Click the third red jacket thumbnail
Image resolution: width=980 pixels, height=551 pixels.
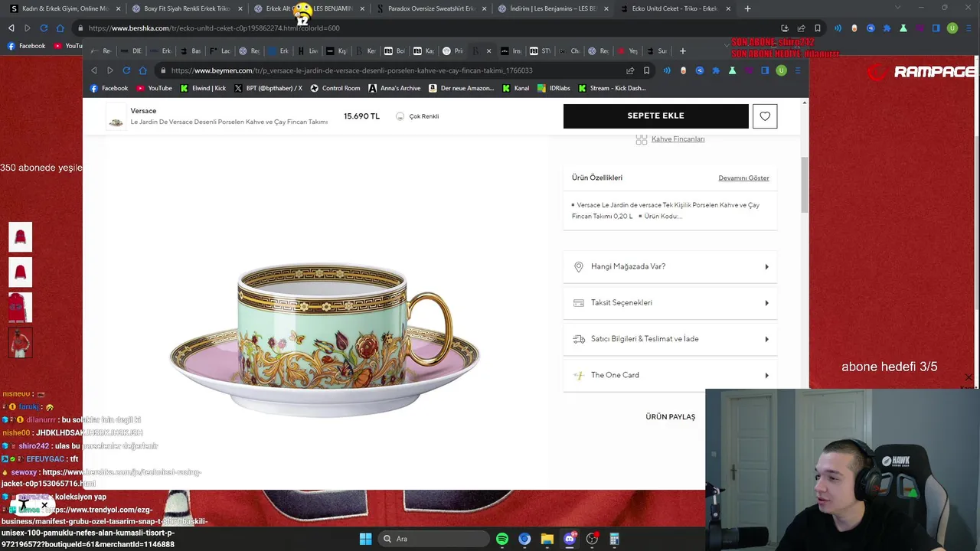21,308
